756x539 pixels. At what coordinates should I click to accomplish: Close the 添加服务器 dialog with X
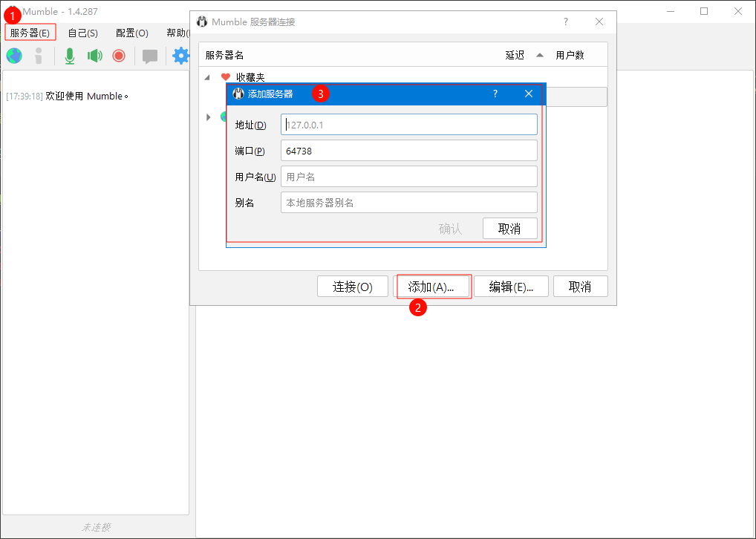coord(529,94)
